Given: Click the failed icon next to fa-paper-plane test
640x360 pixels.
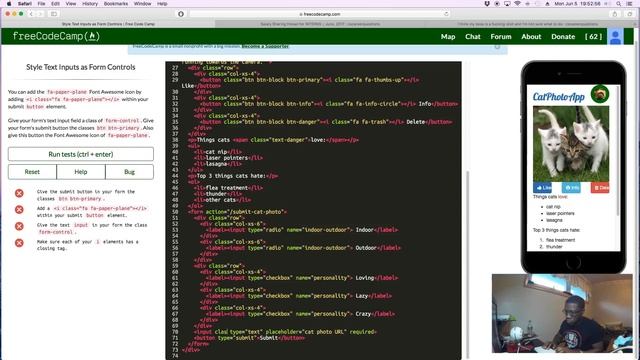Looking at the screenshot, I should tap(19, 209).
